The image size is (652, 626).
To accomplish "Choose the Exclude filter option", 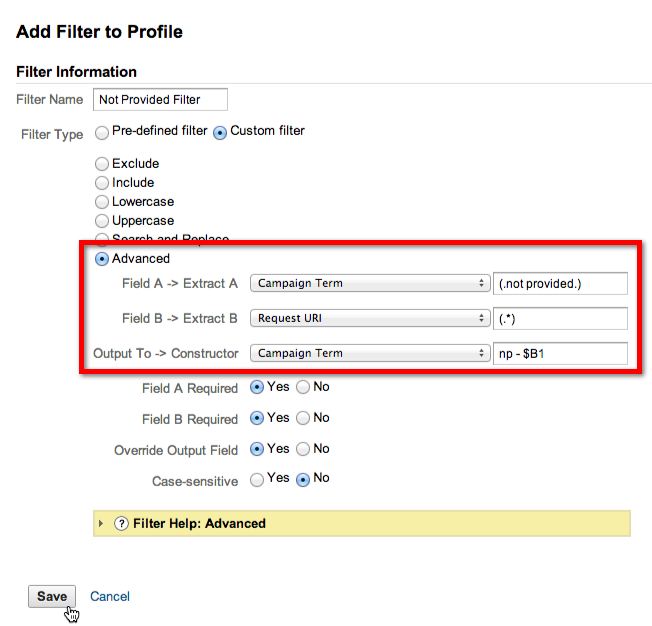I will point(102,164).
